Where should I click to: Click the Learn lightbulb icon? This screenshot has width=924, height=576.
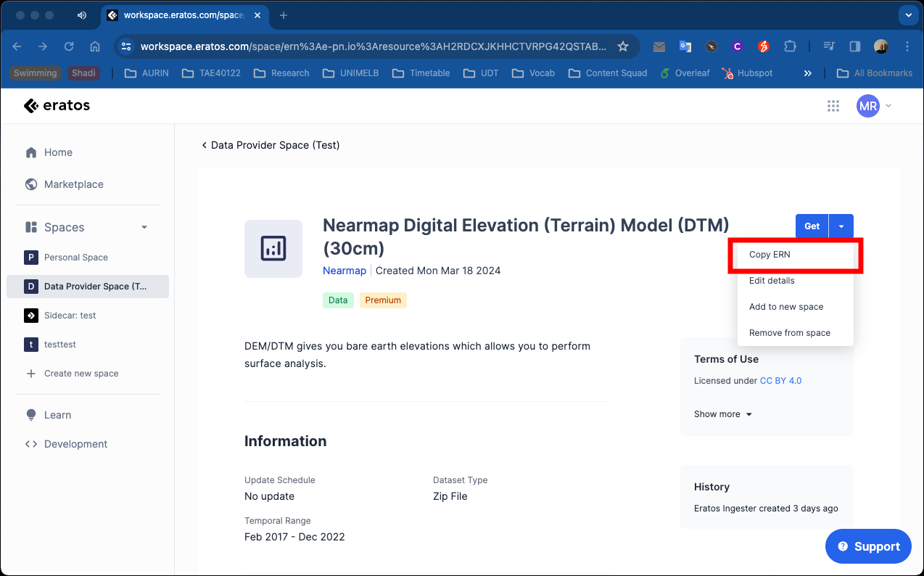coord(31,415)
